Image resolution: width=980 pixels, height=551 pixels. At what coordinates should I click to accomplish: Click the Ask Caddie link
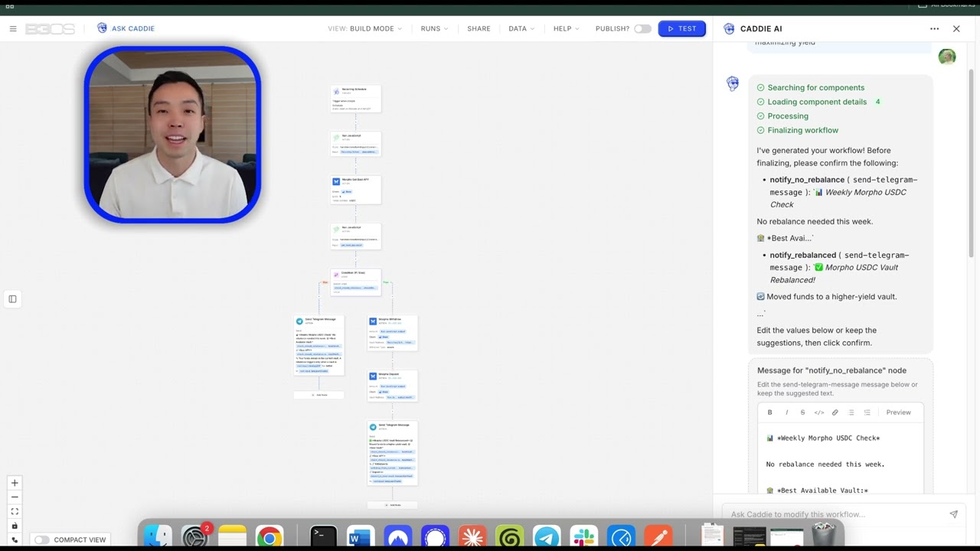tap(133, 29)
